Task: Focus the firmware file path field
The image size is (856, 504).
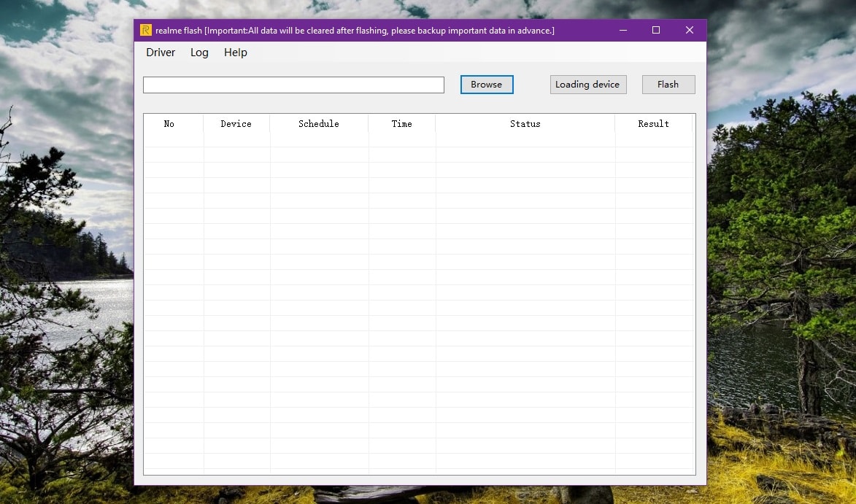Action: pyautogui.click(x=293, y=85)
